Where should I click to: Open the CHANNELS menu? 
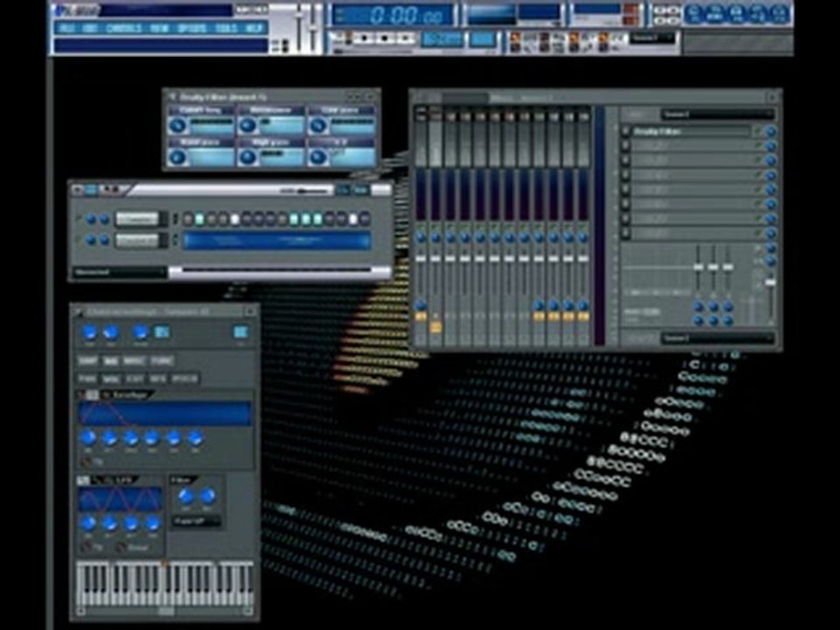[124, 28]
